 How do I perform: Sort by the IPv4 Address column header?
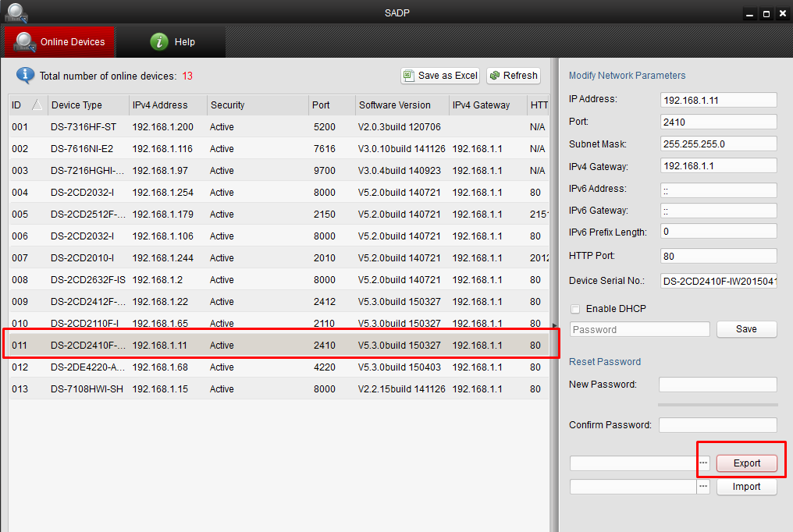click(167, 105)
